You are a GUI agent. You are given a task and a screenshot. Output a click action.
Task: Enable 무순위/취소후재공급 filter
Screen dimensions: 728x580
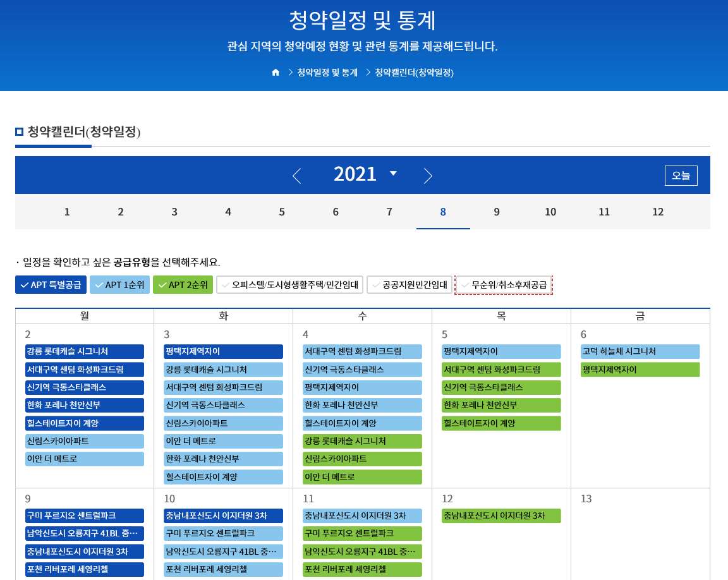[x=504, y=285]
